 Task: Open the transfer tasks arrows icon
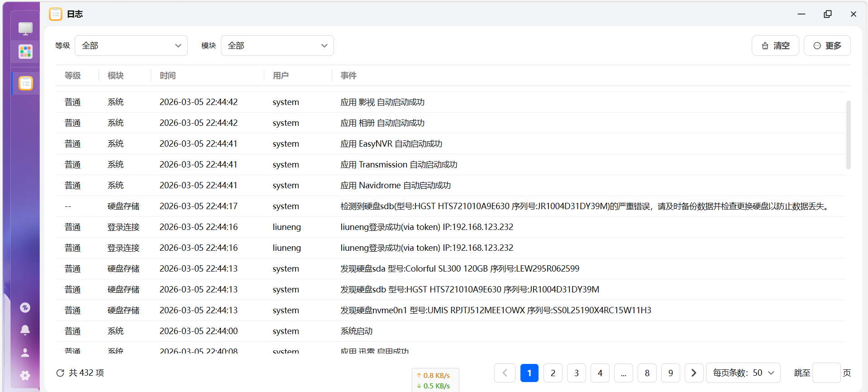pyautogui.click(x=25, y=308)
